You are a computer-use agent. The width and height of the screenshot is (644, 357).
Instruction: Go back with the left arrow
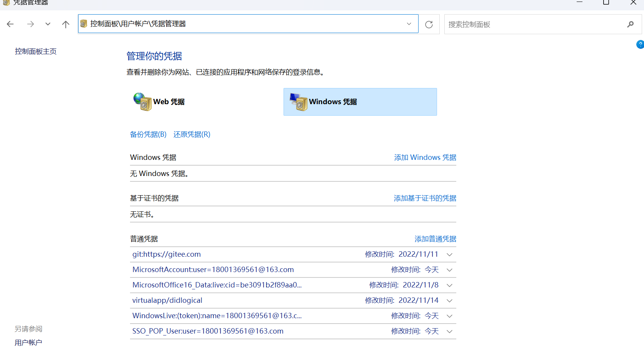(x=10, y=24)
